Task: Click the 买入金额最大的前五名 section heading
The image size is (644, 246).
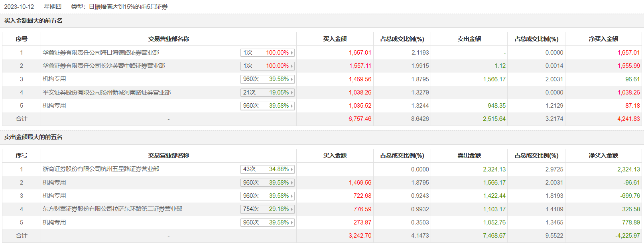Action: pyautogui.click(x=33, y=21)
